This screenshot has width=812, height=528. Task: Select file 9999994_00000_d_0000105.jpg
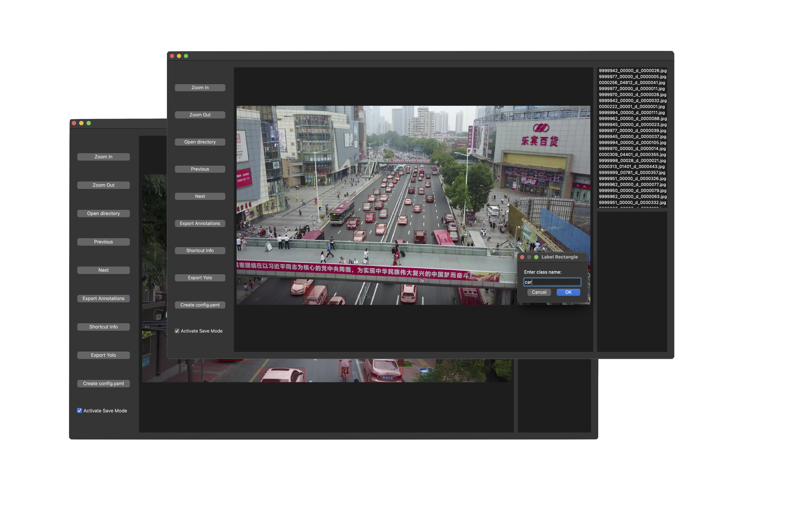632,143
